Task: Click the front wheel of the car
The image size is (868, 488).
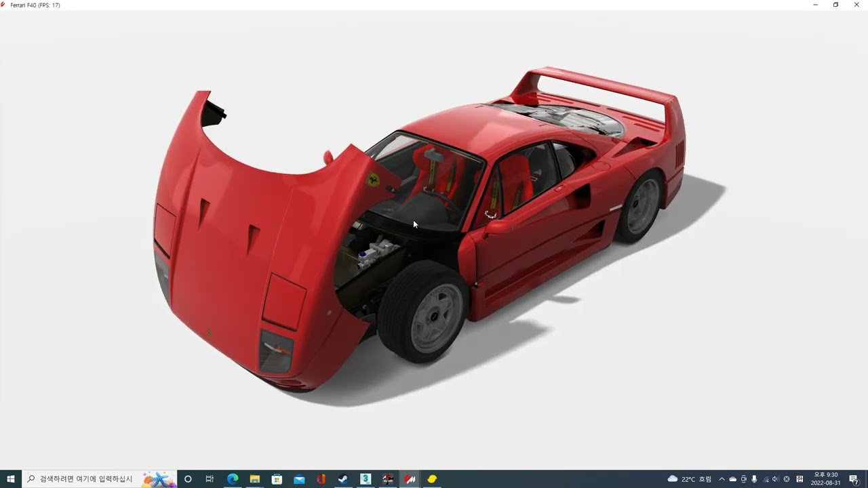Action: pos(425,312)
